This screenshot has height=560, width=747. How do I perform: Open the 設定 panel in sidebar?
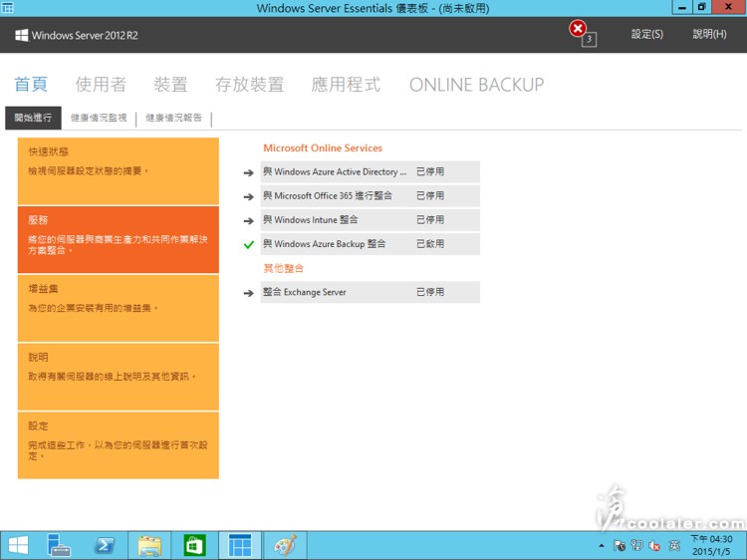click(119, 445)
